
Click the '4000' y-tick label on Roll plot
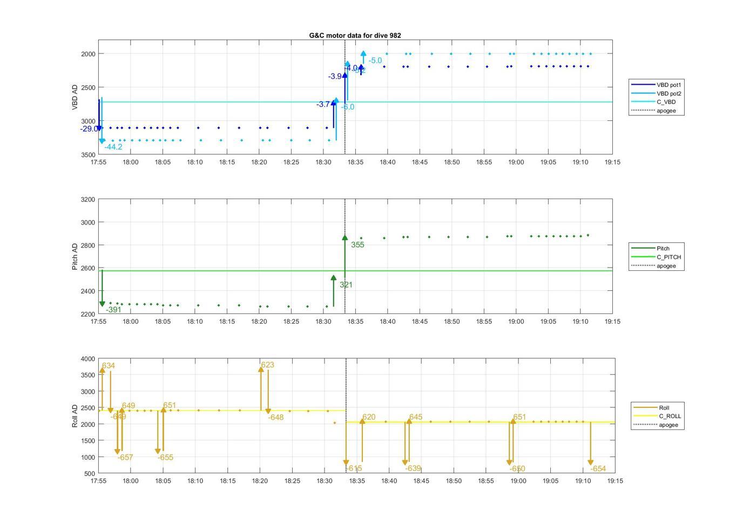88,359
